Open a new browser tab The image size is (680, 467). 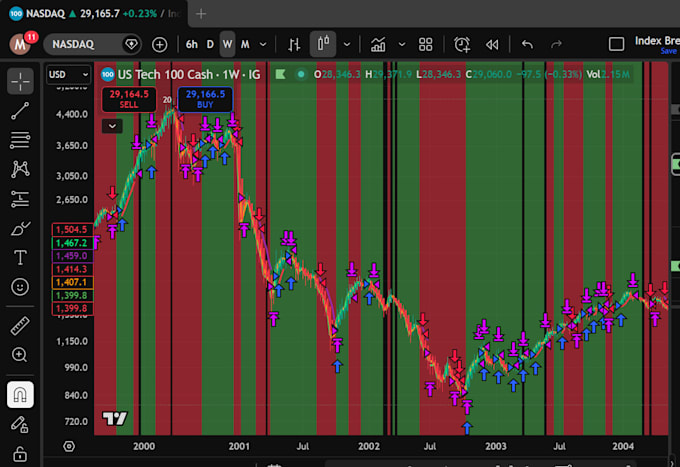(x=201, y=14)
